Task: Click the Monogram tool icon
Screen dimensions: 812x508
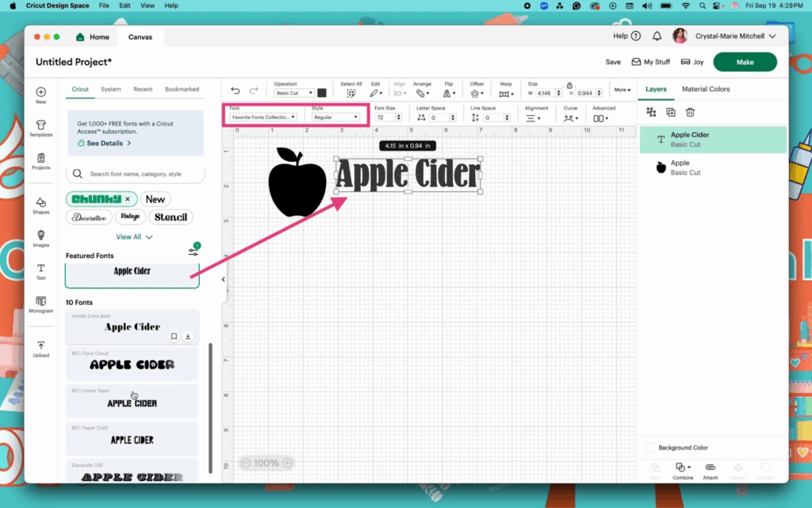Action: pyautogui.click(x=40, y=304)
